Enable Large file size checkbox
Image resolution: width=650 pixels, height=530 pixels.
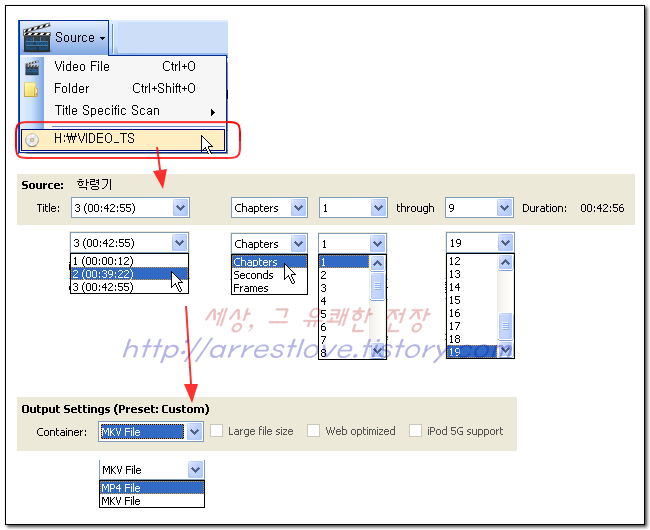click(217, 431)
